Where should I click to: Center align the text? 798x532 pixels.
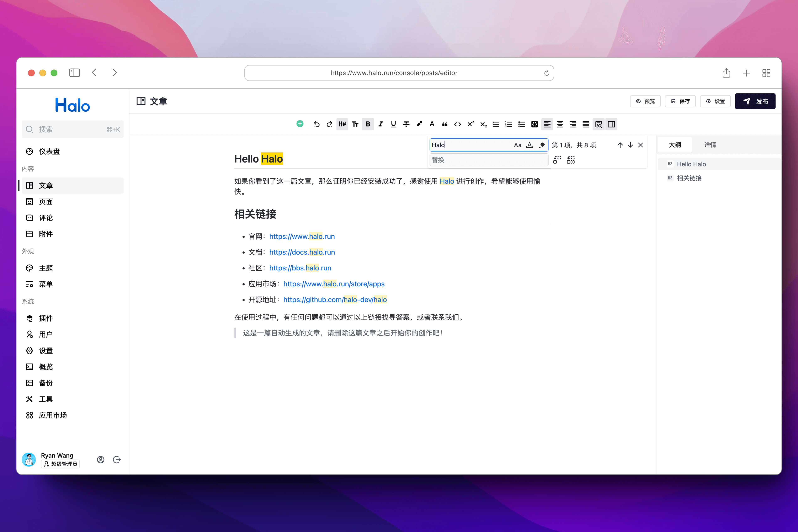tap(560, 124)
